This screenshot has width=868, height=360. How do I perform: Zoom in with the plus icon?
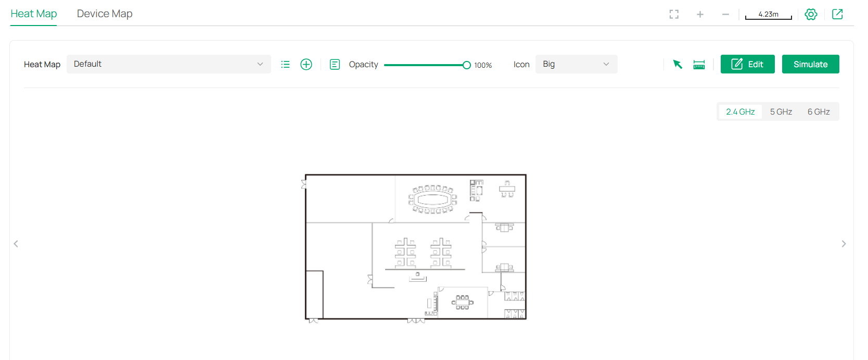tap(700, 15)
